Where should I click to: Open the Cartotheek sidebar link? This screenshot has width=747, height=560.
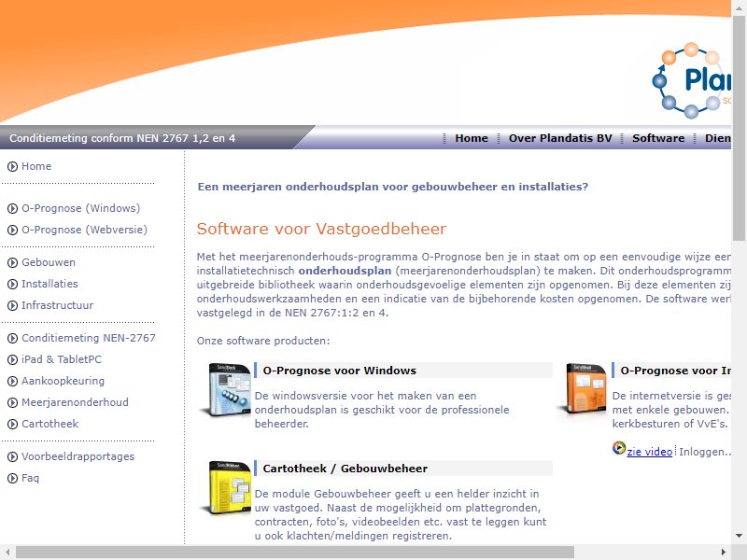click(x=49, y=424)
